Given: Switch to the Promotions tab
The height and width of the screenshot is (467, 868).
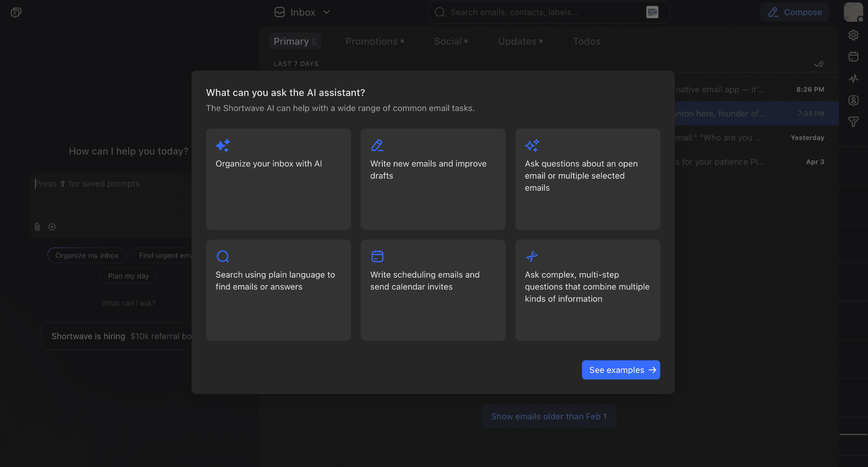Looking at the screenshot, I should tap(372, 41).
